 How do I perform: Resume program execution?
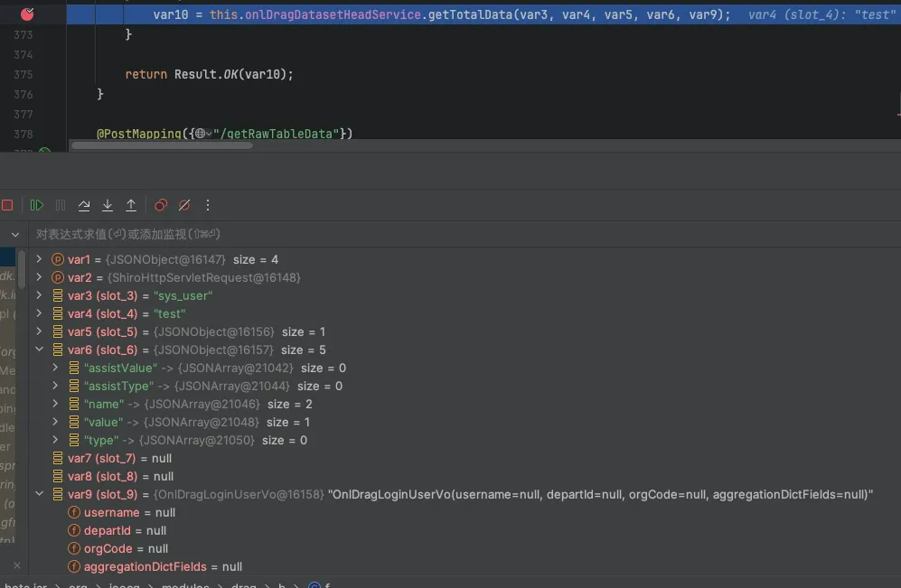pos(37,206)
